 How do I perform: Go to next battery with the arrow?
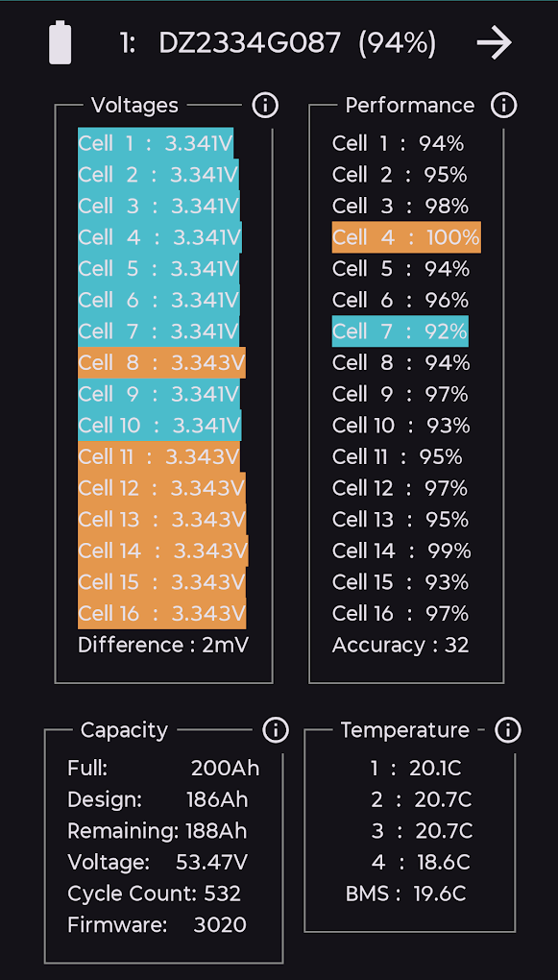click(495, 43)
